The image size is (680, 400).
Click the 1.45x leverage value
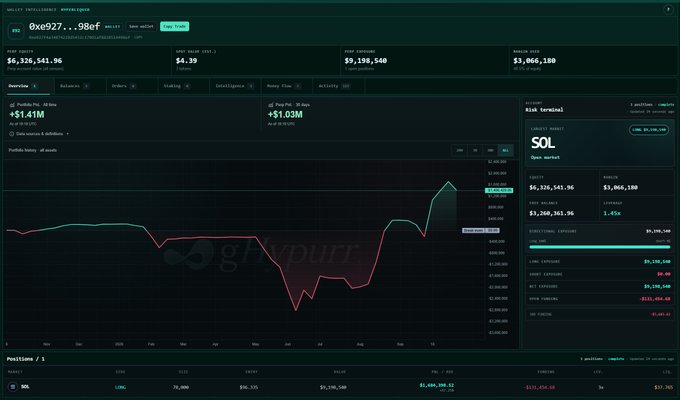(x=612, y=213)
